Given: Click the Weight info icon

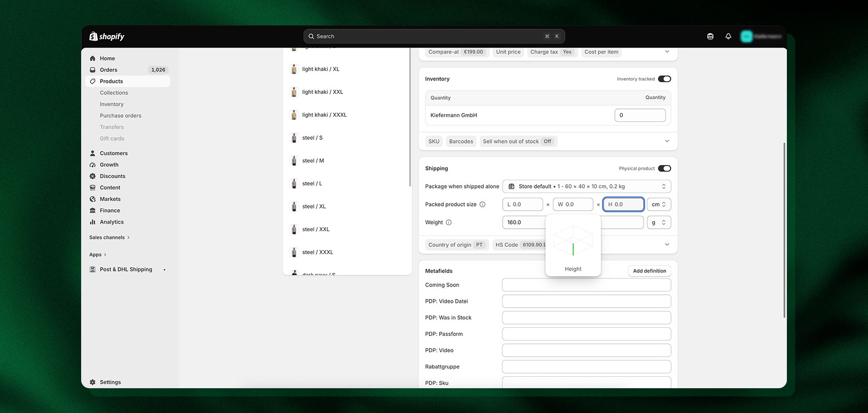Looking at the screenshot, I should pos(448,223).
